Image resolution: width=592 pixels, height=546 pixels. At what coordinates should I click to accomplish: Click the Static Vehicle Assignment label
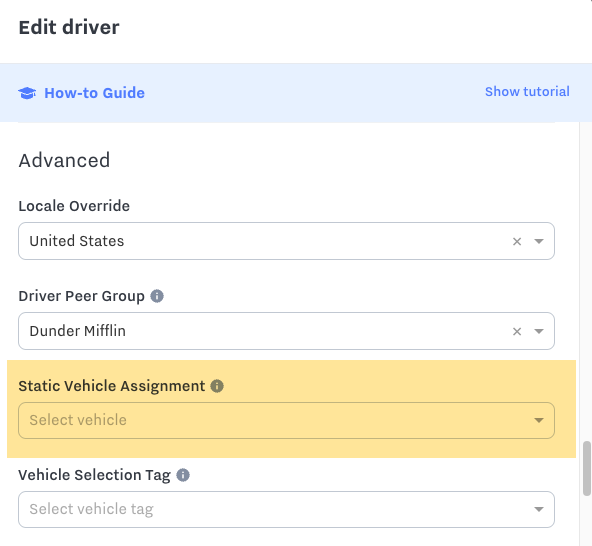(x=112, y=386)
